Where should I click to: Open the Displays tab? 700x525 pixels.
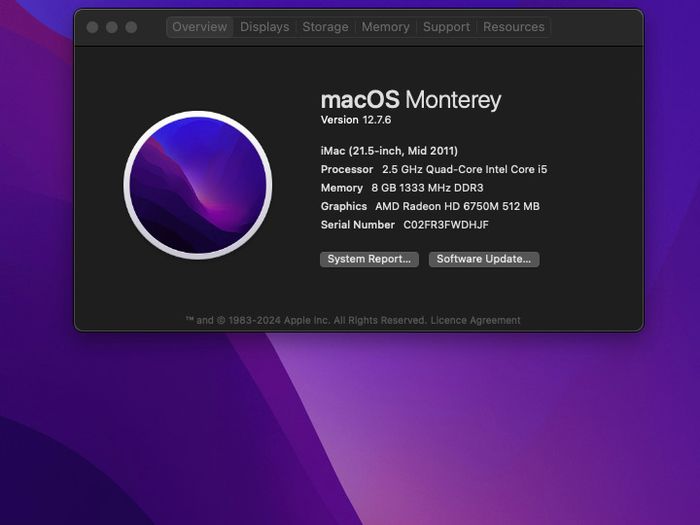pos(265,27)
